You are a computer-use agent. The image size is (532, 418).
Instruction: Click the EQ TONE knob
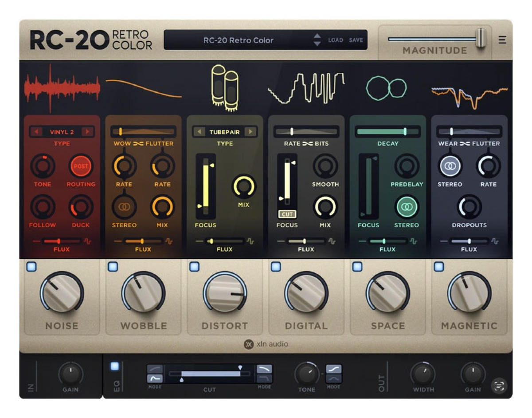point(306,374)
